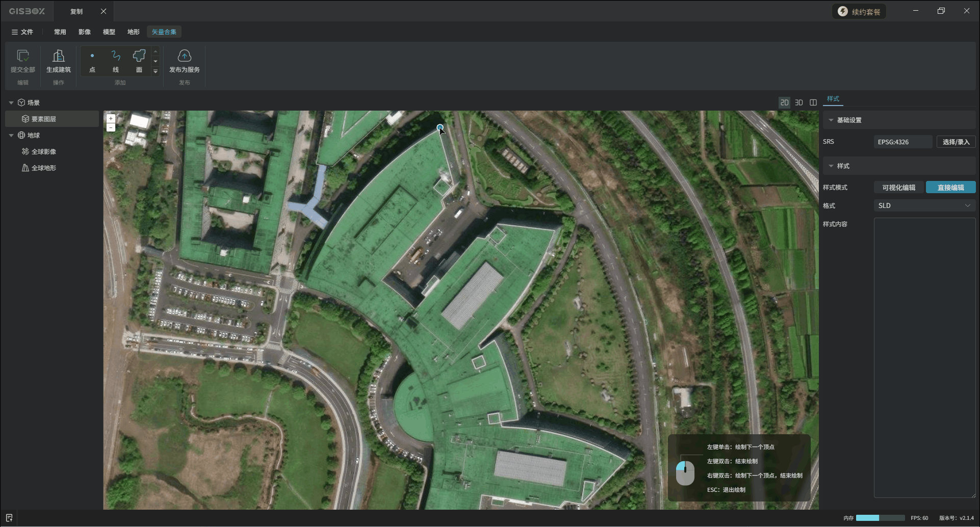Open the format (格式) SLD dropdown
The height and width of the screenshot is (527, 980).
924,205
